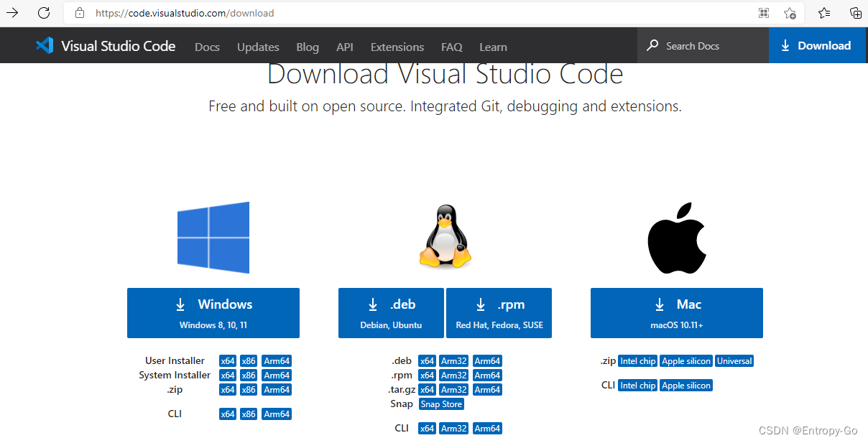Open the Extensions menu item
The height and width of the screenshot is (443, 868).
(397, 47)
